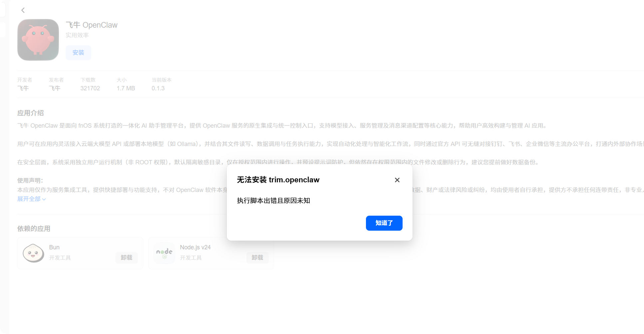Click the dialog title 无法安装 trim.openclaw
This screenshot has width=644, height=334.
[278, 180]
